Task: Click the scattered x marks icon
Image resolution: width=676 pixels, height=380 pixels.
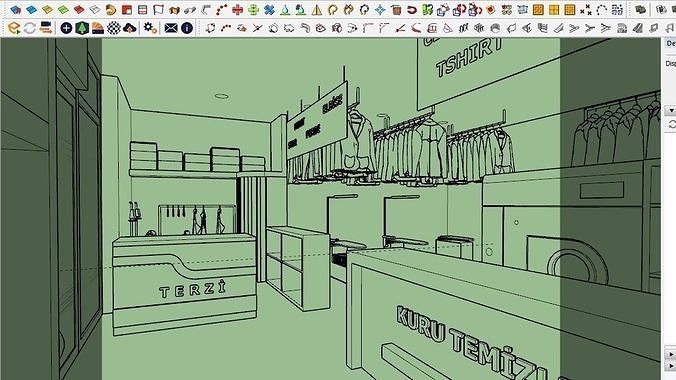Action: [x=585, y=9]
